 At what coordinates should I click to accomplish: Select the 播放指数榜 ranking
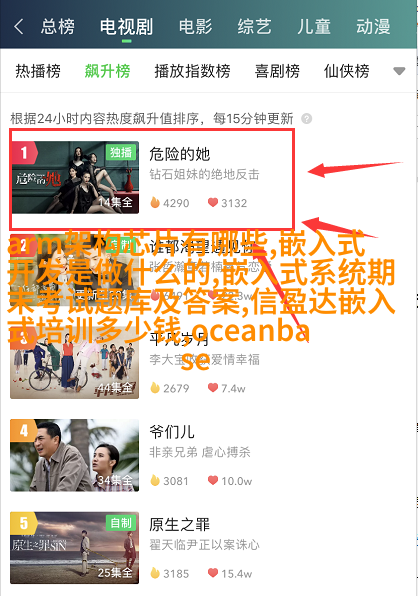(x=192, y=71)
